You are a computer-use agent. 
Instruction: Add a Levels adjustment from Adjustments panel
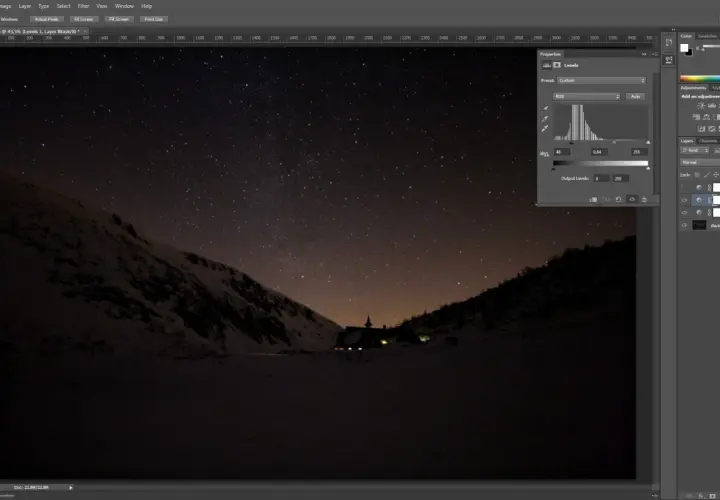coord(711,106)
